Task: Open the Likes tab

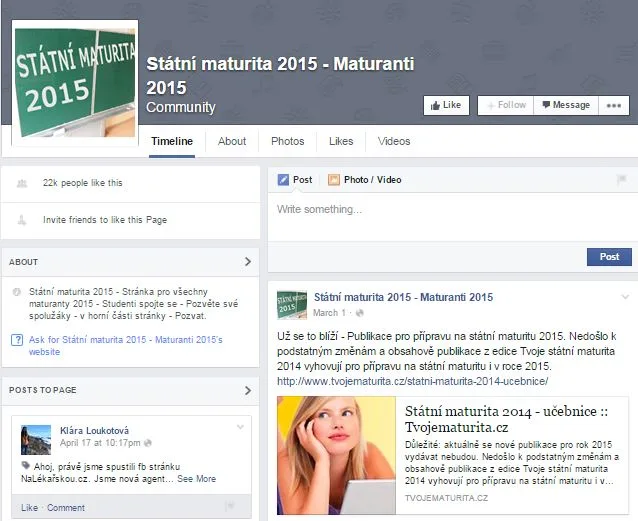Action: click(341, 141)
